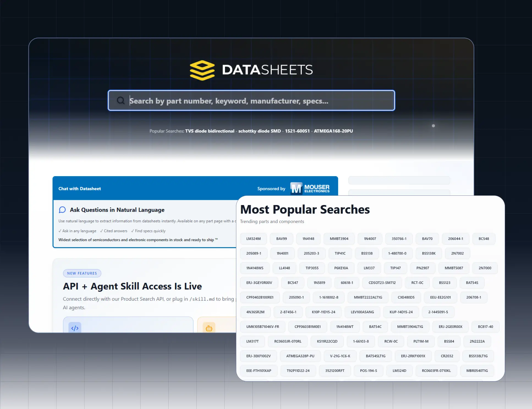Click the magnifier search icon
This screenshot has width=532, height=409.
tap(120, 100)
